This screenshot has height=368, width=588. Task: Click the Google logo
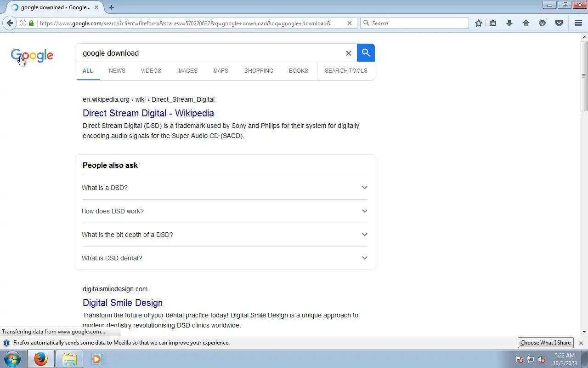[x=32, y=56]
